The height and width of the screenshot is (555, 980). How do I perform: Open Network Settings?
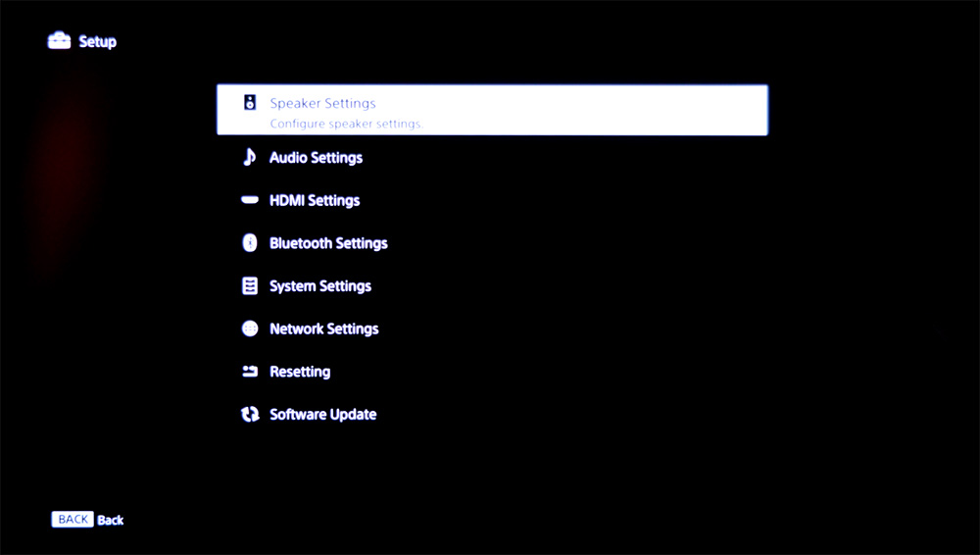coord(323,329)
